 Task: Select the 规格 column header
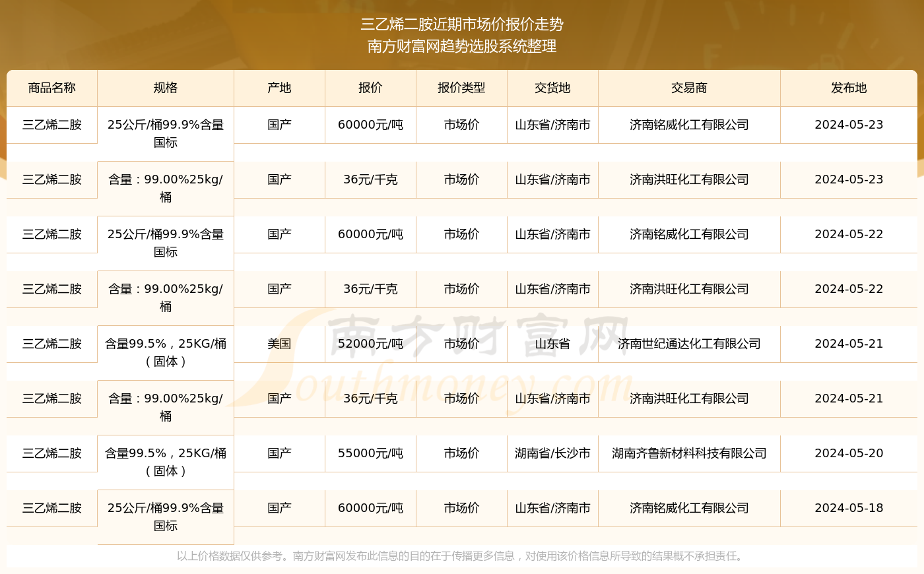(x=166, y=88)
